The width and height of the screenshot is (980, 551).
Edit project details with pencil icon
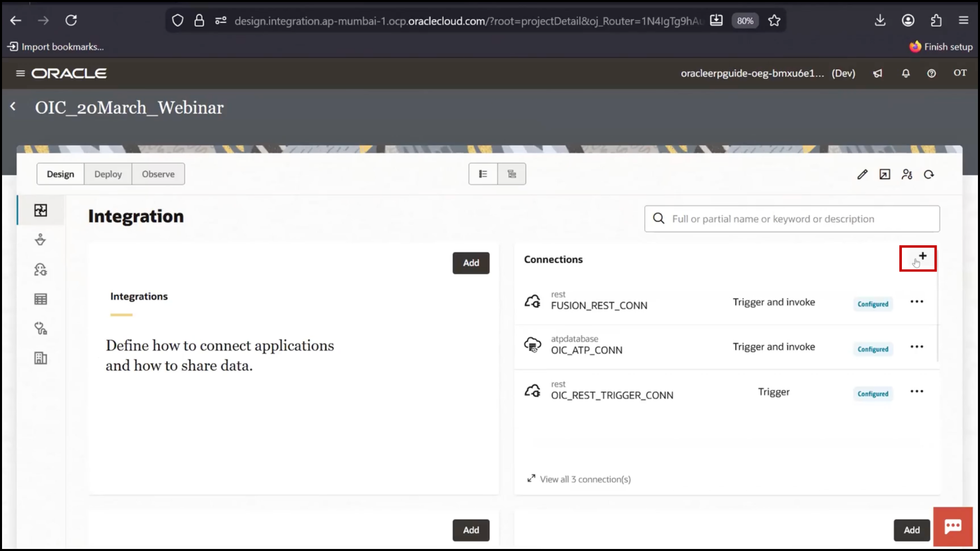click(862, 174)
